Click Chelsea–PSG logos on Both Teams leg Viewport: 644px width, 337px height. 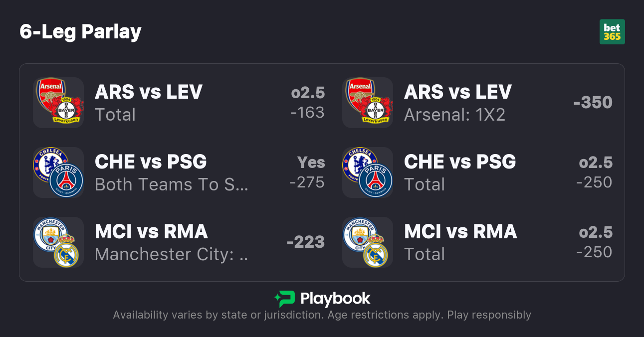[x=58, y=172]
